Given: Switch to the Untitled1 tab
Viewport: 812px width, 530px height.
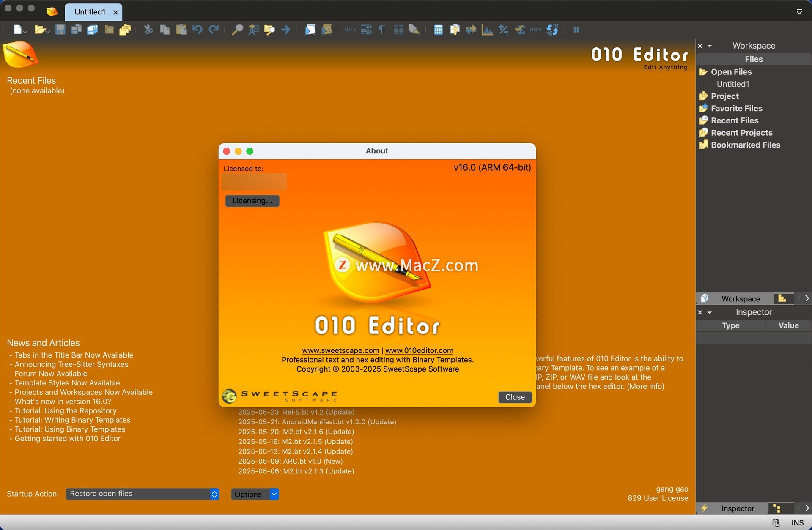Looking at the screenshot, I should [90, 12].
